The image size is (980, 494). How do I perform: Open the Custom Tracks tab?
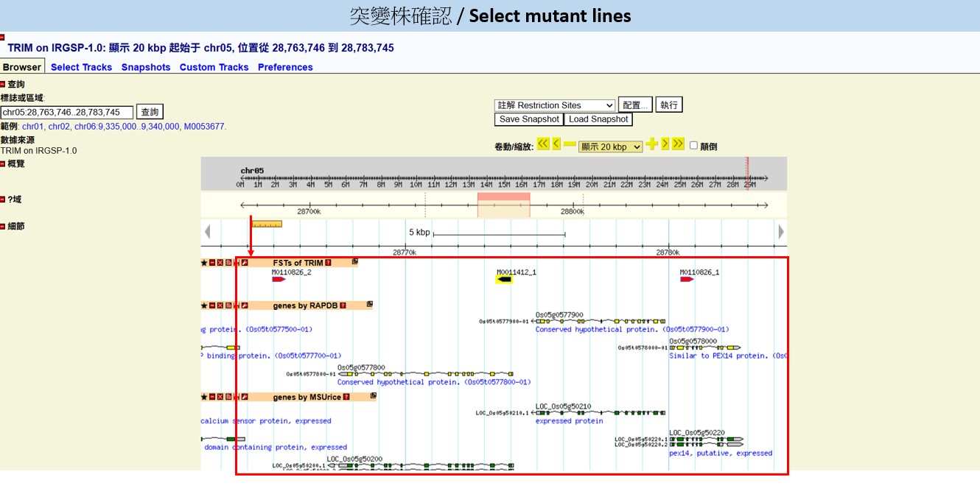(x=214, y=67)
